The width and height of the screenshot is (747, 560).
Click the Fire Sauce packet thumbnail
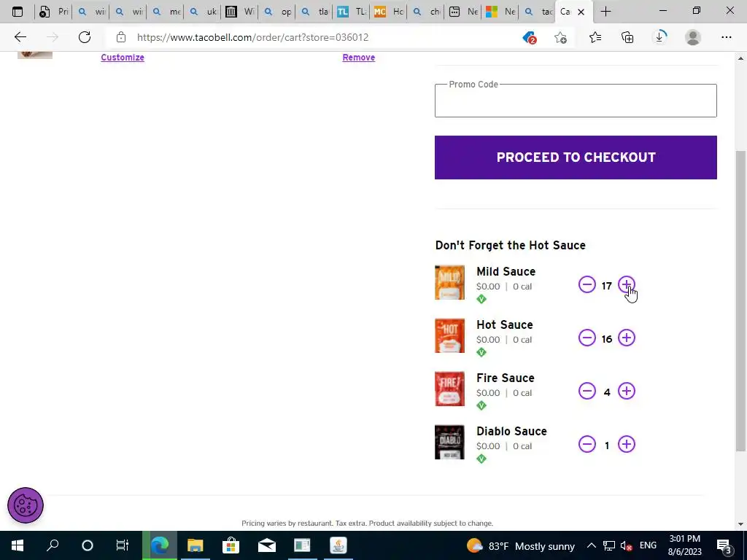tap(449, 389)
